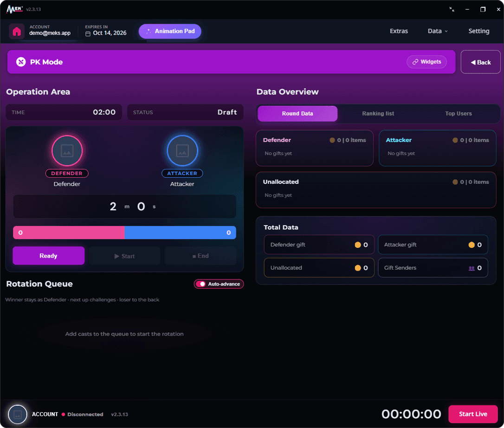Screen dimensions: 504x428
Task: Click the compact-view arrows icon in title bar
Action: [x=452, y=9]
